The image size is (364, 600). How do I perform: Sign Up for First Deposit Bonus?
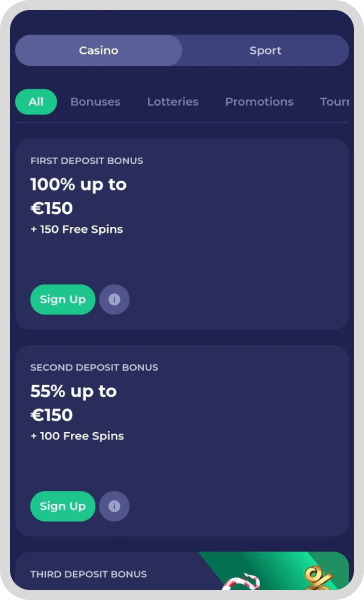tap(63, 300)
